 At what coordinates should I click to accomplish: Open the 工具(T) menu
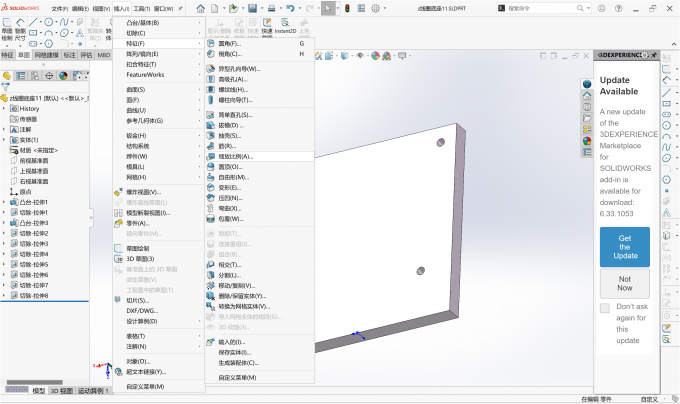tap(141, 9)
